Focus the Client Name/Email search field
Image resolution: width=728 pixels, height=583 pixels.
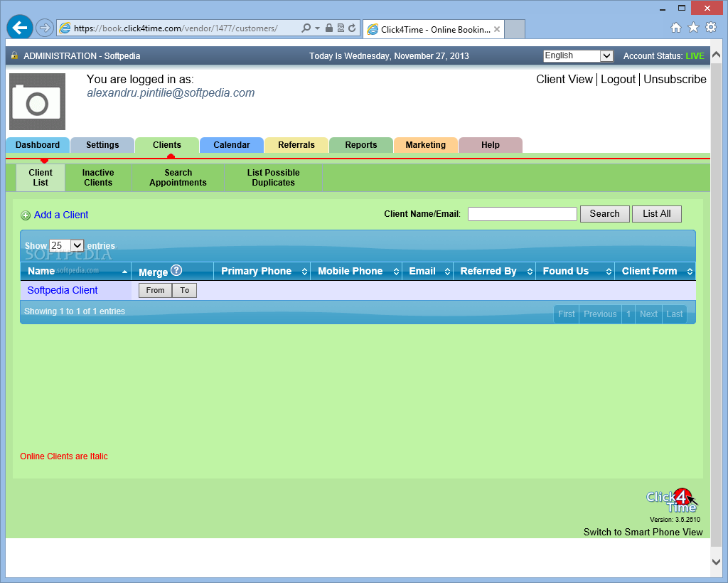click(x=523, y=214)
